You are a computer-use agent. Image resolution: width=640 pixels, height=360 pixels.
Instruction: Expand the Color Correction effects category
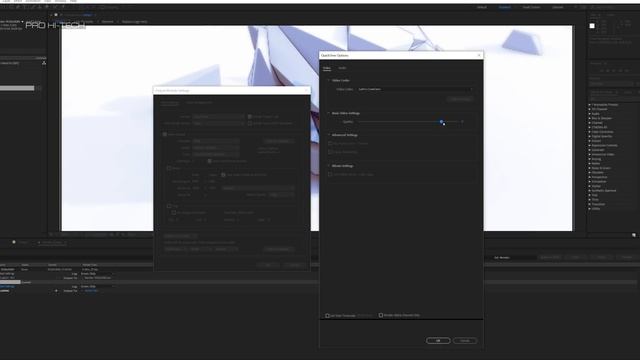pyautogui.click(x=590, y=132)
